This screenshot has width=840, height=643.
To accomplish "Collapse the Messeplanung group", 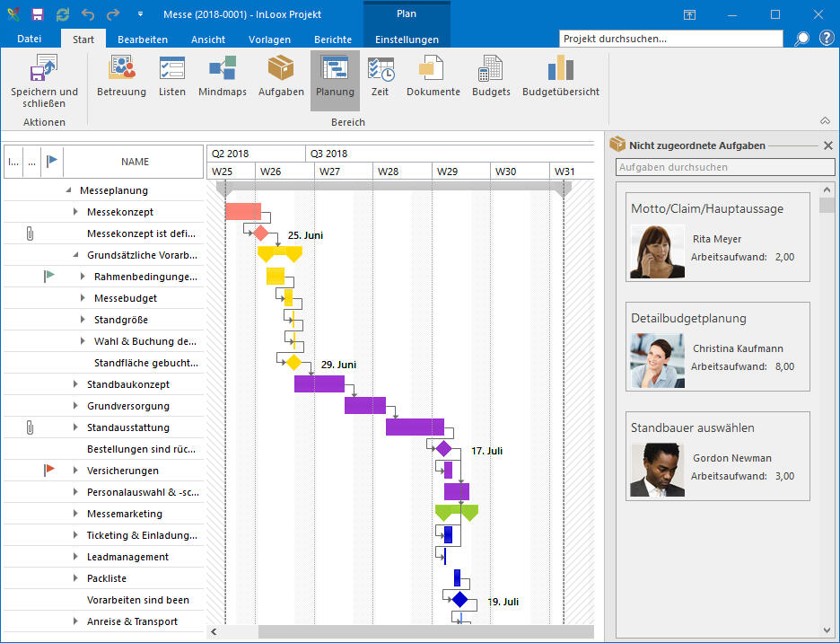I will point(69,190).
